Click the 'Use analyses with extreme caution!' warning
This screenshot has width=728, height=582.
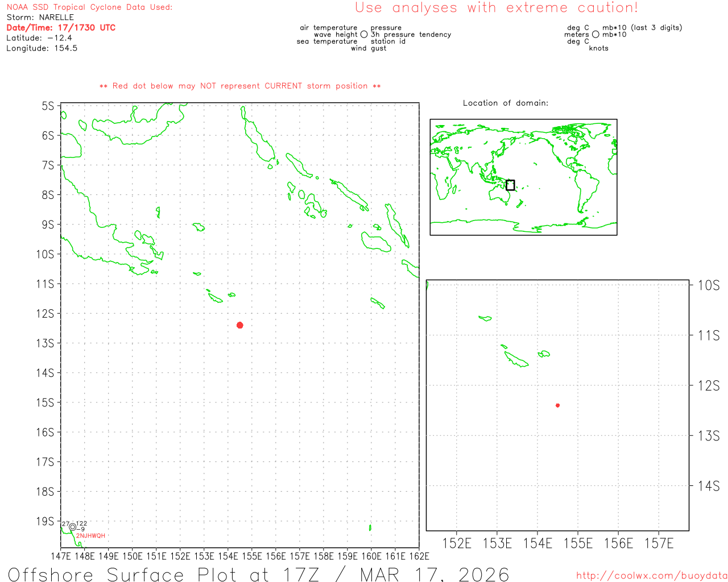click(496, 8)
